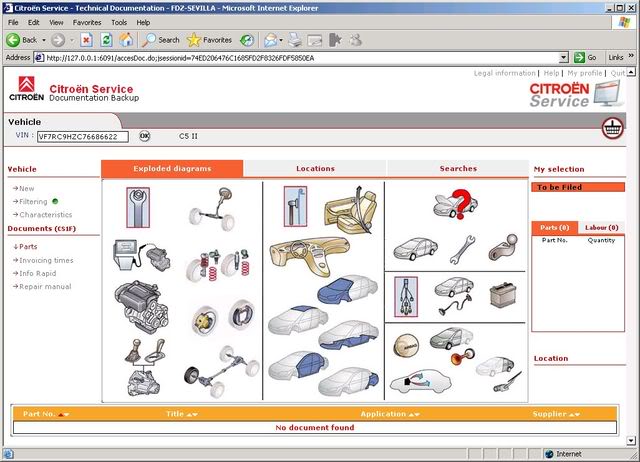This screenshot has height=462, width=640.
Task: Open the My profile link
Action: 584,73
